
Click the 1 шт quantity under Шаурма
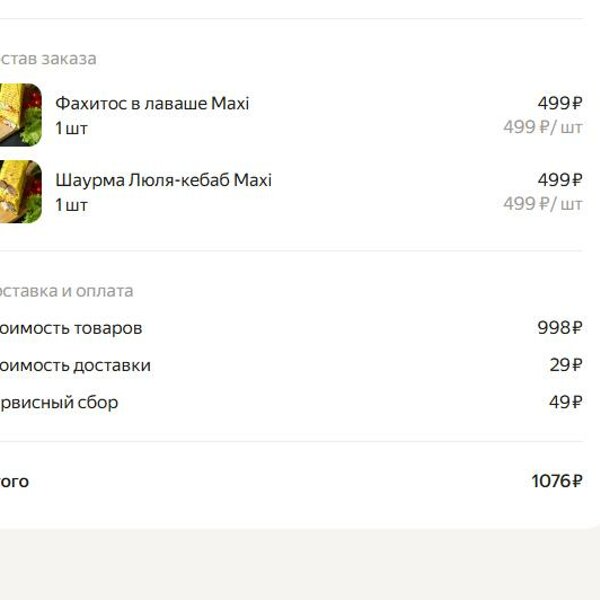click(x=72, y=205)
